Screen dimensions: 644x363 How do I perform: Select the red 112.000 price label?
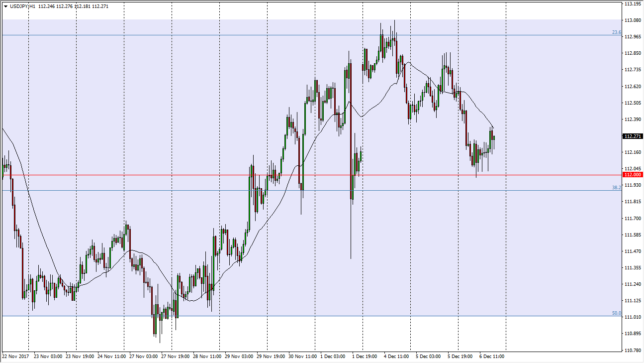(x=632, y=175)
